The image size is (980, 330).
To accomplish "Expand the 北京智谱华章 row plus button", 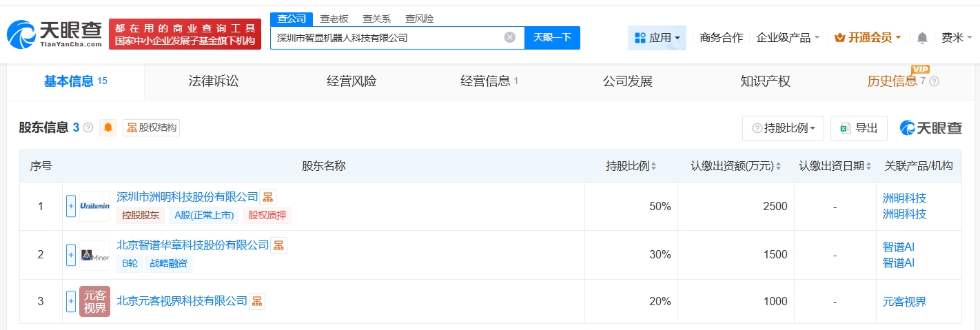I will coord(70,255).
